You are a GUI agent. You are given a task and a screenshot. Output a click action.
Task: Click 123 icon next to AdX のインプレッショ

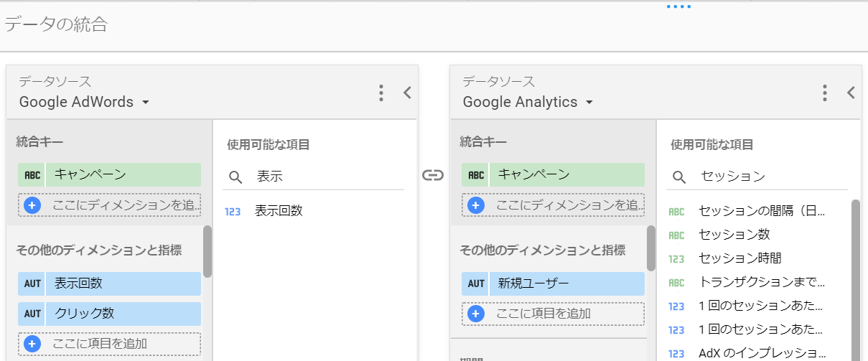(676, 354)
